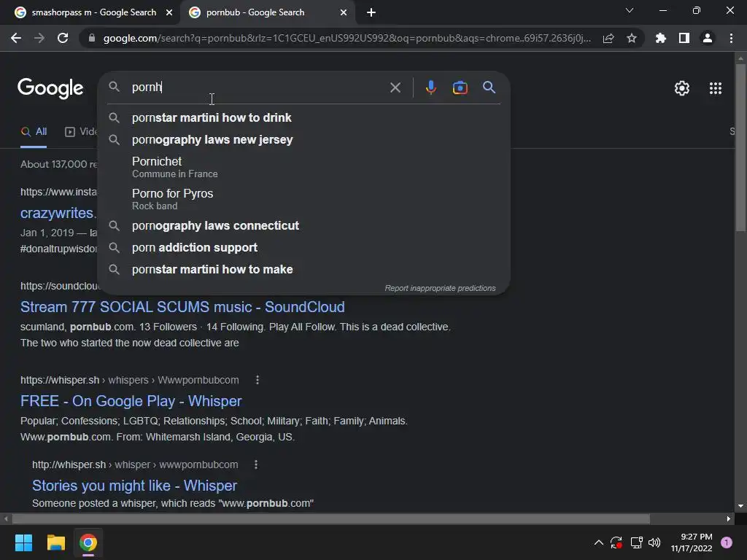The image size is (747, 560).
Task: Click the horizontal scrollbar thumb
Action: 331,518
